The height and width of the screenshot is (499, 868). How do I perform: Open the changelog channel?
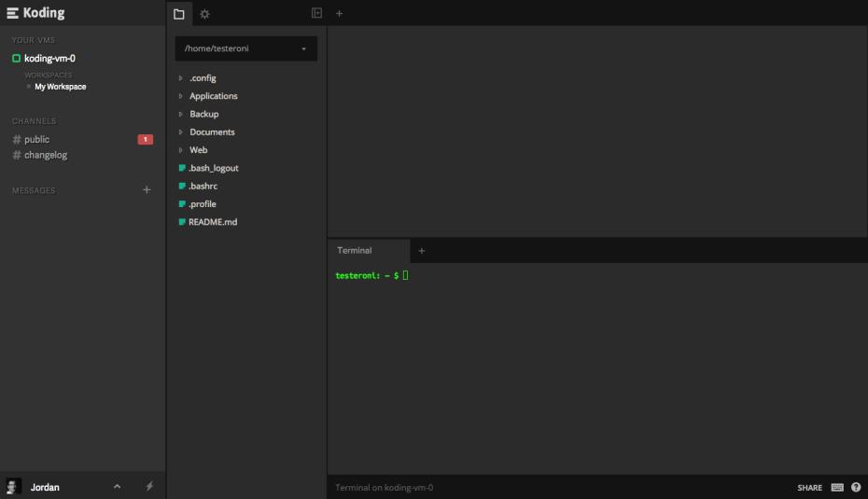(x=46, y=155)
